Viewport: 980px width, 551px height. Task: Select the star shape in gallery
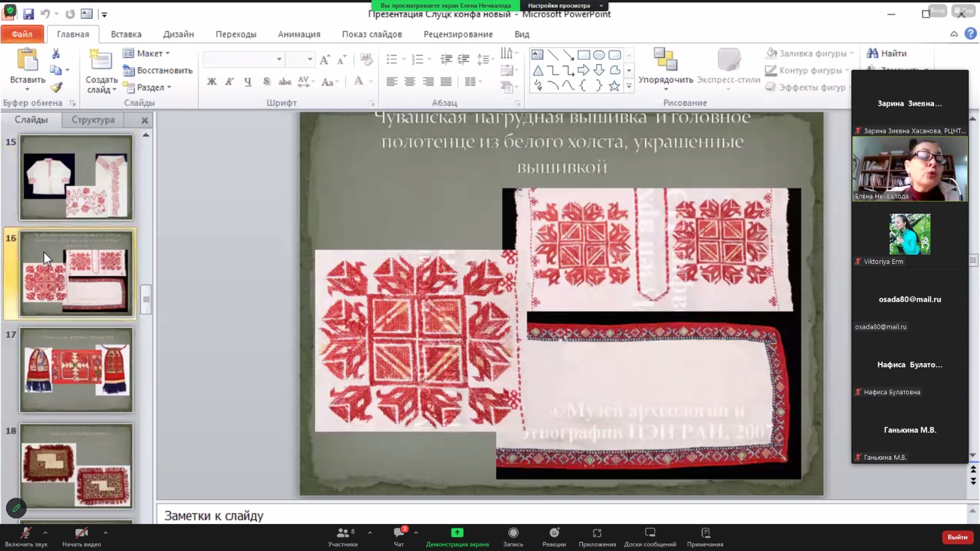point(614,86)
